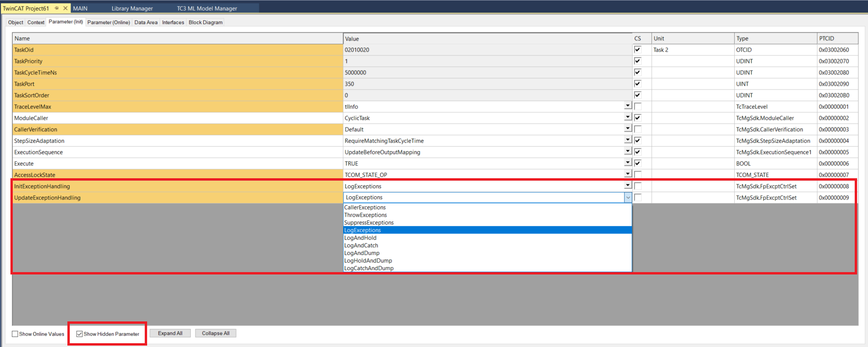Toggle the CS checkbox for TaskPort

click(637, 83)
